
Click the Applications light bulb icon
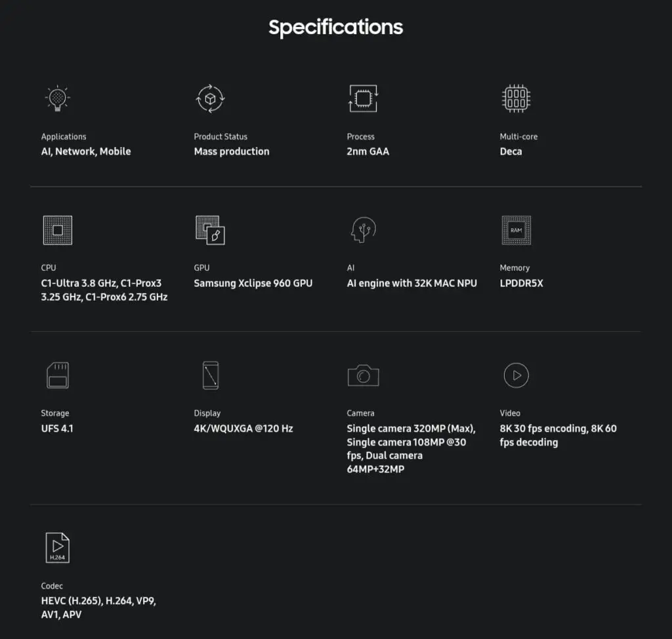[57, 98]
